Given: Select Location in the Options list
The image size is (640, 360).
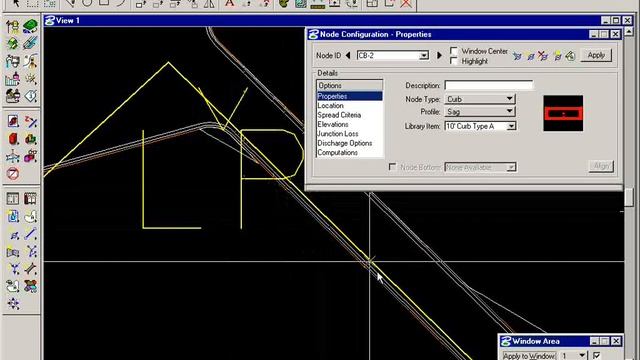Looking at the screenshot, I should coord(350,105).
